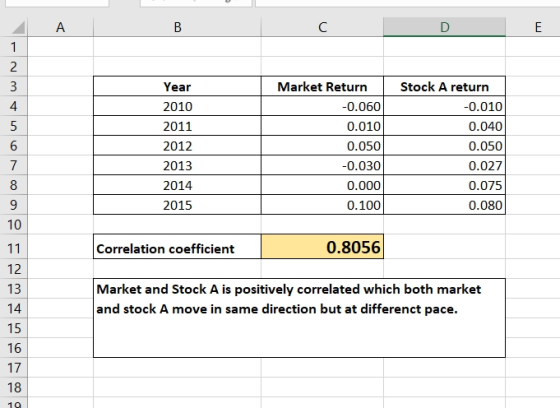Select row 3 header
Image resolution: width=560 pixels, height=408 pixels.
coord(14,86)
